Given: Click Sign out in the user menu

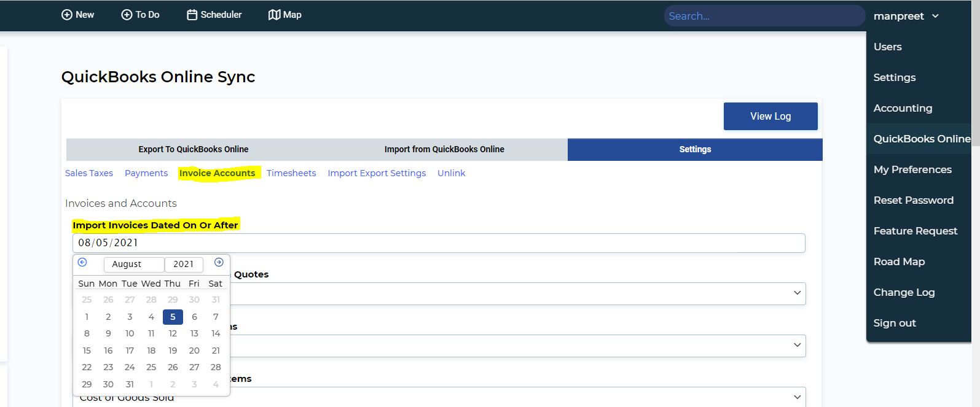Looking at the screenshot, I should point(895,323).
